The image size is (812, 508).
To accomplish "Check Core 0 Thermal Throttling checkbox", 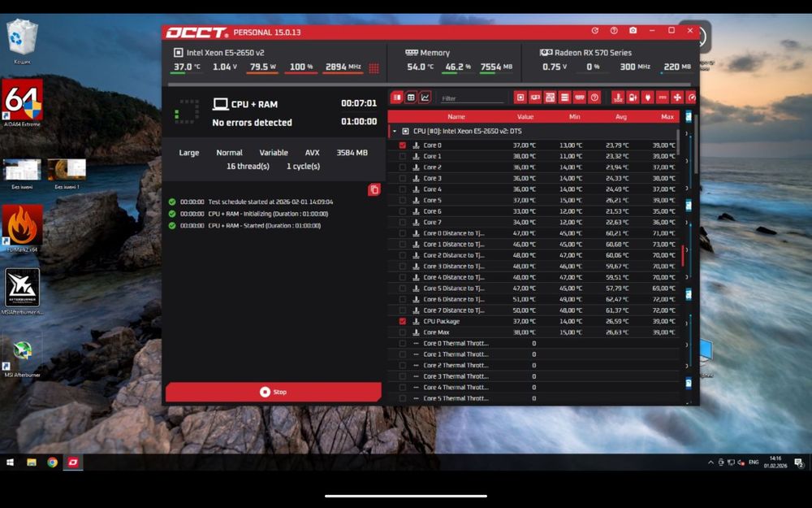I will 403,343.
